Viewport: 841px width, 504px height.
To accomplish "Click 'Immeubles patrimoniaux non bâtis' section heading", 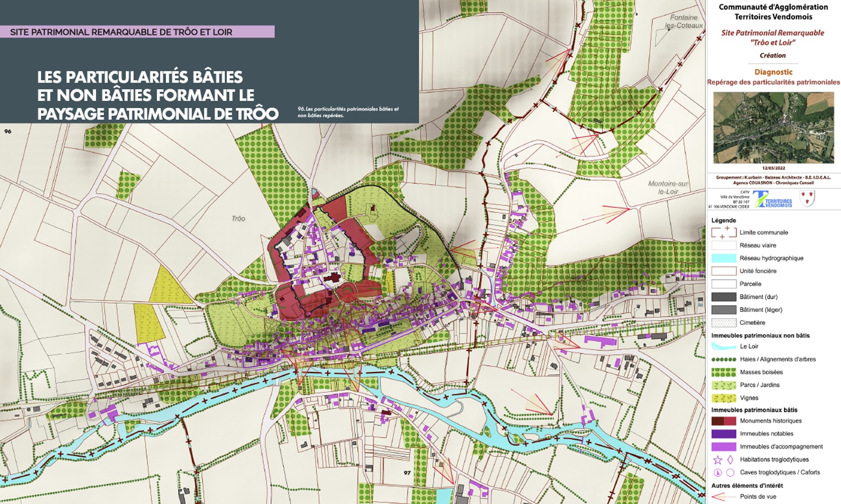I will [761, 335].
